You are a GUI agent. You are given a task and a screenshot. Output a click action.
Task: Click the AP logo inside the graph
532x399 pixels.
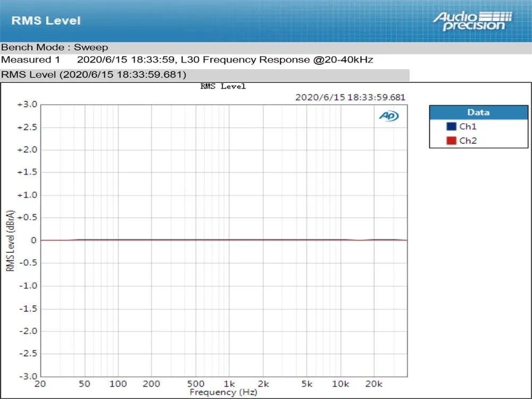(x=389, y=116)
